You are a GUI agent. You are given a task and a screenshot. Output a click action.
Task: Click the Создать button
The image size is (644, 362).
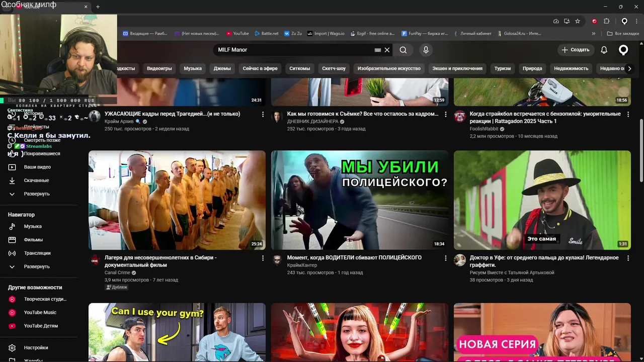[x=576, y=50]
